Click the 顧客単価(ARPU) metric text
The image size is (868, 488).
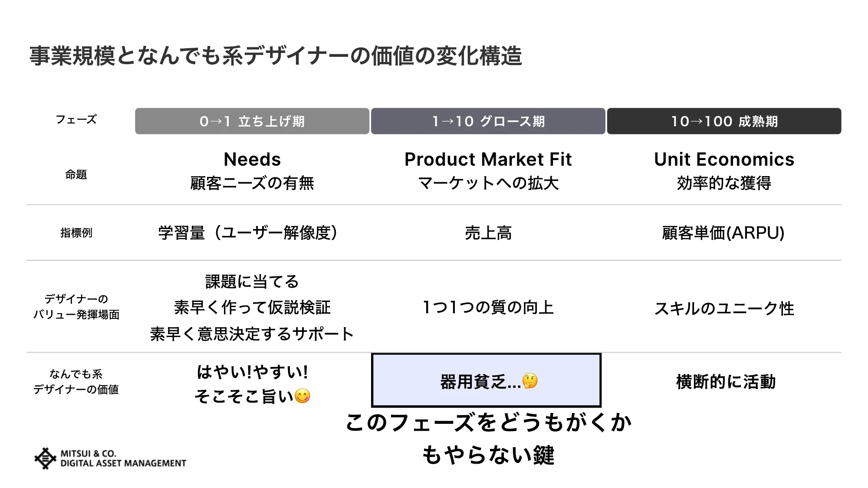pos(723,233)
